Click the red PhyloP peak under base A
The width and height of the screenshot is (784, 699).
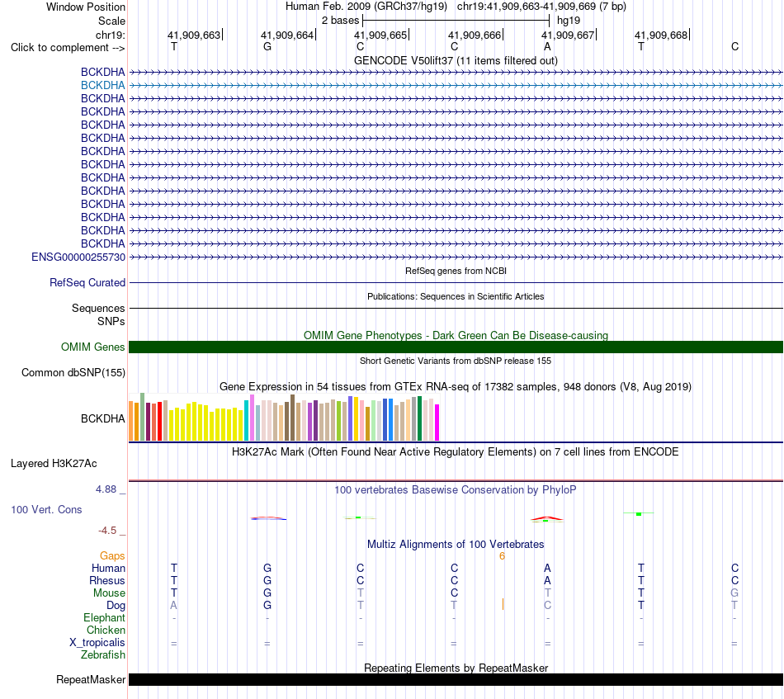pos(547,518)
